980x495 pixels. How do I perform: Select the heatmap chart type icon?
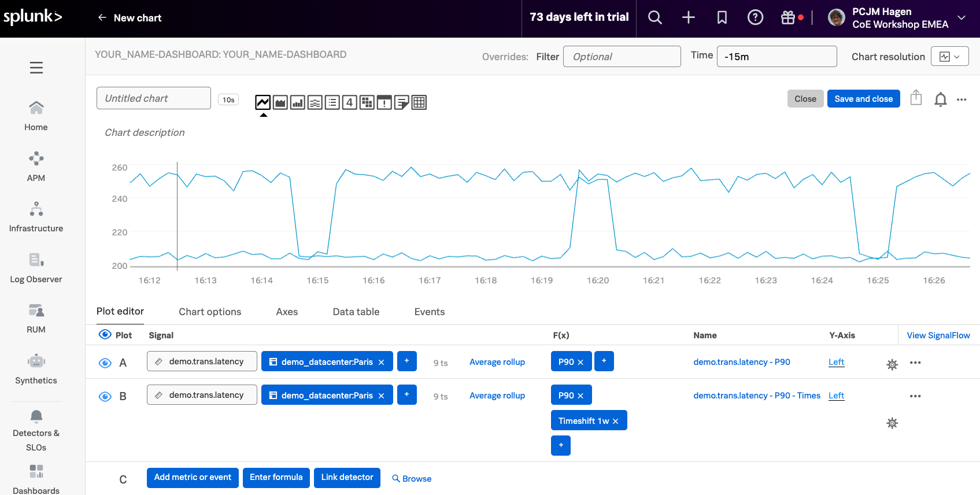(367, 103)
